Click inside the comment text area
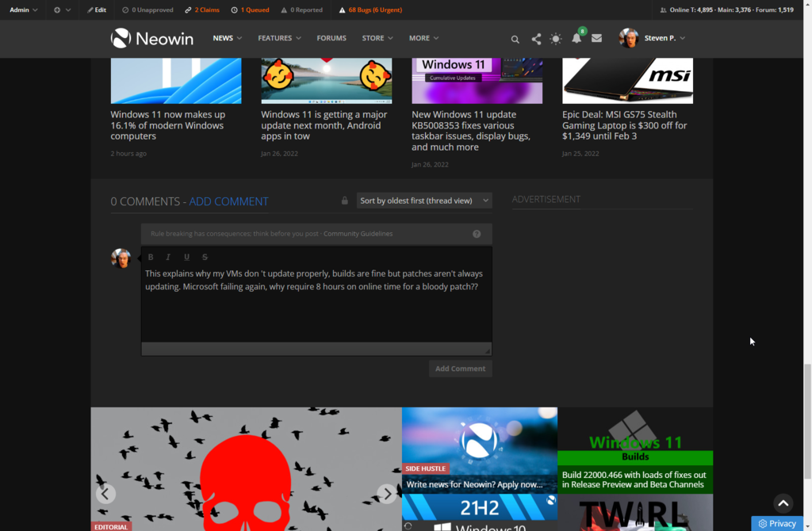This screenshot has width=812, height=531. (316, 305)
